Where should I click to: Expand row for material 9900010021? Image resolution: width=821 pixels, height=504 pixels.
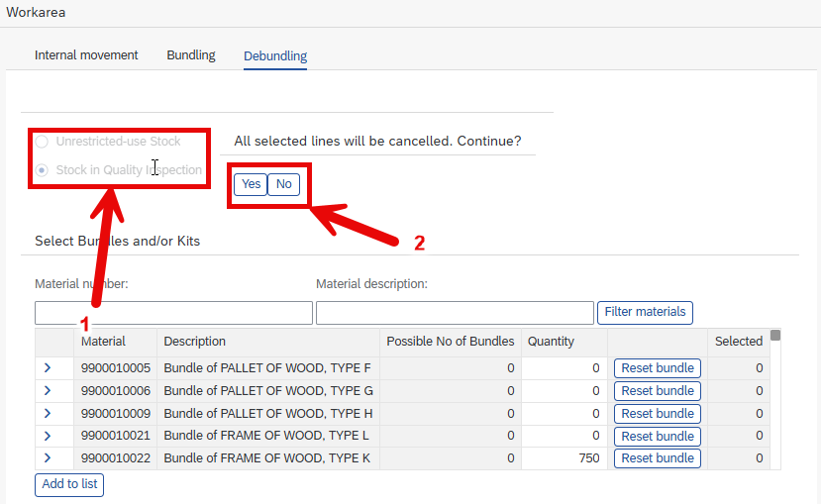coord(48,436)
